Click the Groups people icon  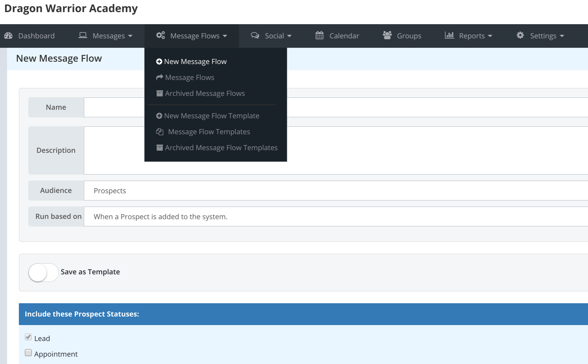tap(387, 35)
